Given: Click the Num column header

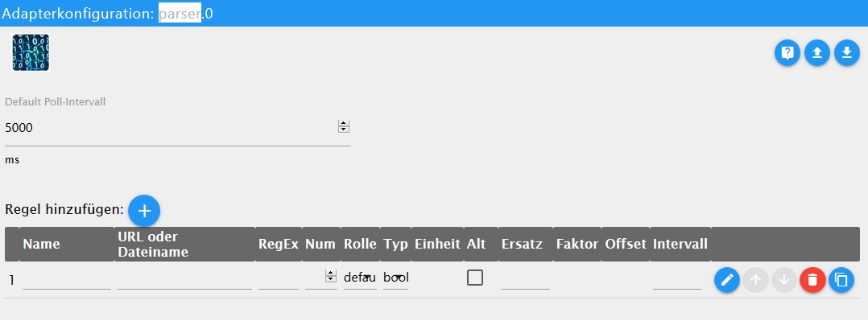Looking at the screenshot, I should pos(320,244).
